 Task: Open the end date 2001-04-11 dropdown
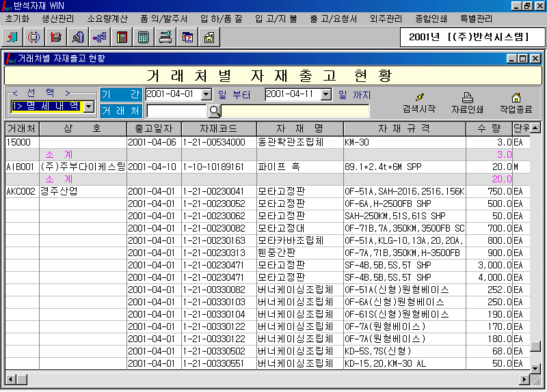pos(325,94)
